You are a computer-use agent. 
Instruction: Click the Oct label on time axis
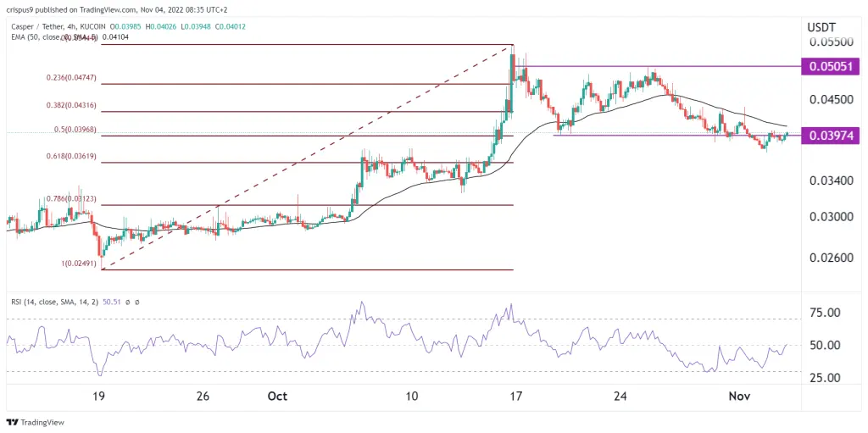(277, 397)
